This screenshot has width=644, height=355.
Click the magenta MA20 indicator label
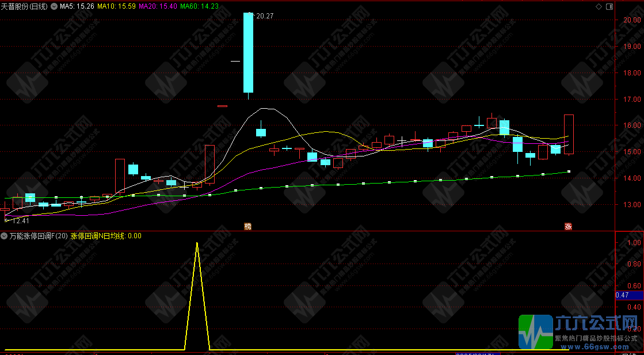pyautogui.click(x=158, y=6)
